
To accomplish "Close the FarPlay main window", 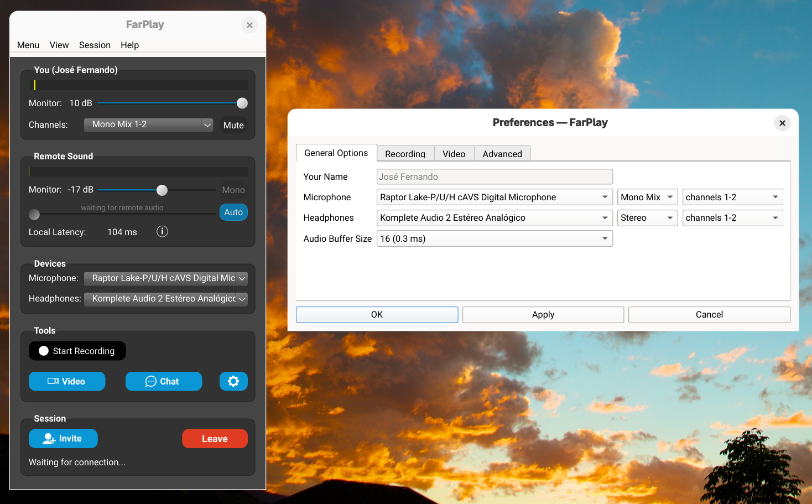I will (x=249, y=25).
